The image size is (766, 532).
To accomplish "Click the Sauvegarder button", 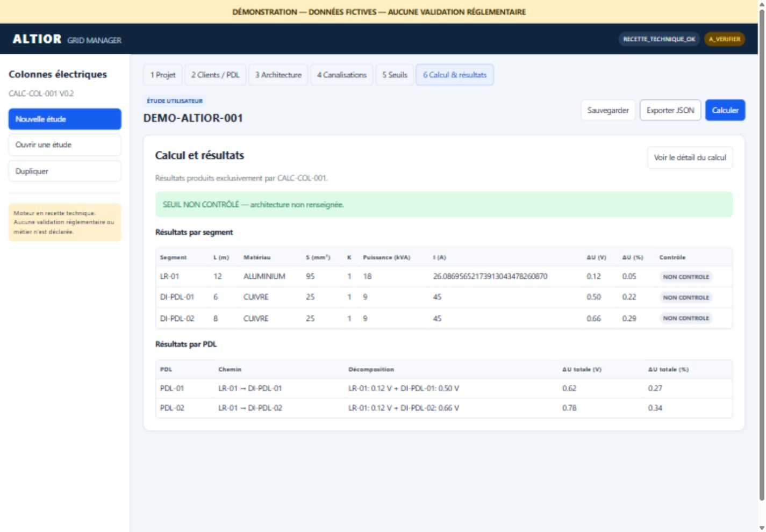I will pos(608,110).
